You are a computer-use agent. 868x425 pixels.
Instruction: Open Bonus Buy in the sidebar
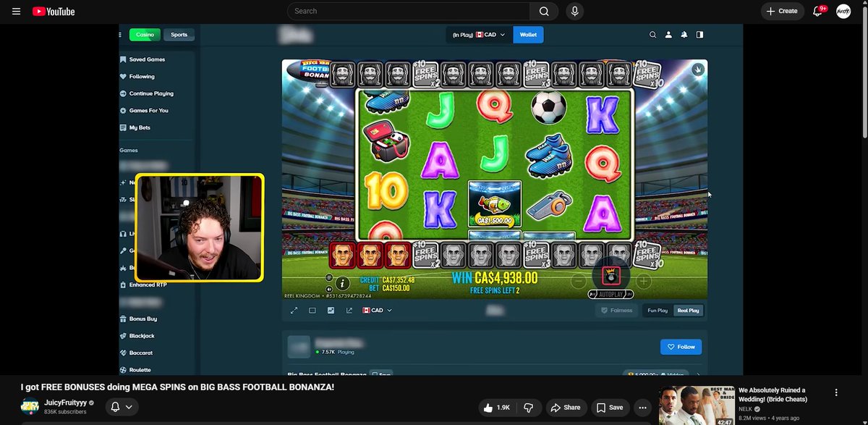click(x=137, y=319)
